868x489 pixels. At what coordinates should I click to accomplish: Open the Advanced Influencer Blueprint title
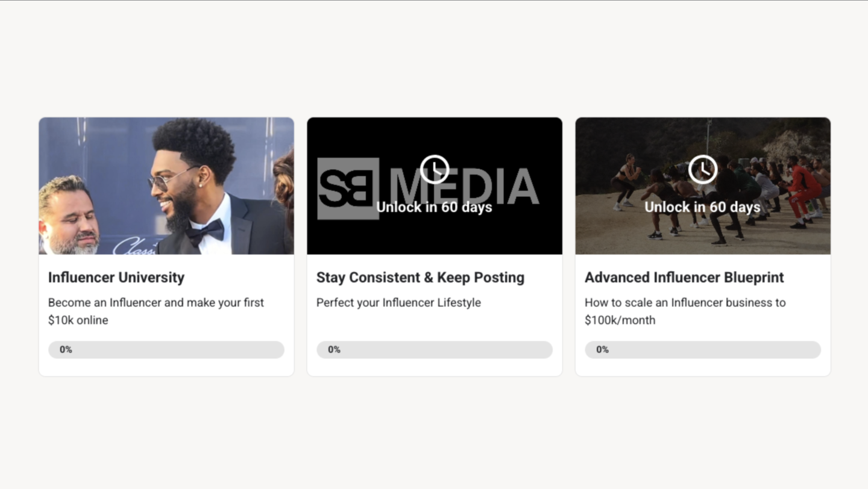[684, 278]
